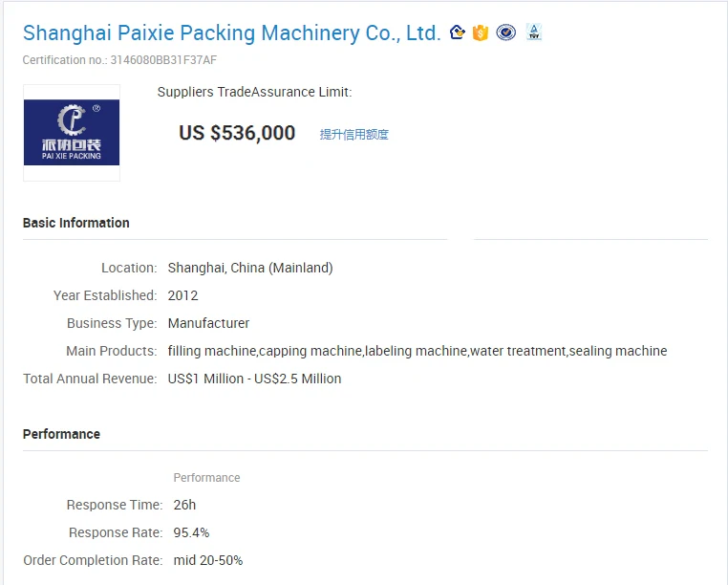Click the certification number text

(x=119, y=60)
